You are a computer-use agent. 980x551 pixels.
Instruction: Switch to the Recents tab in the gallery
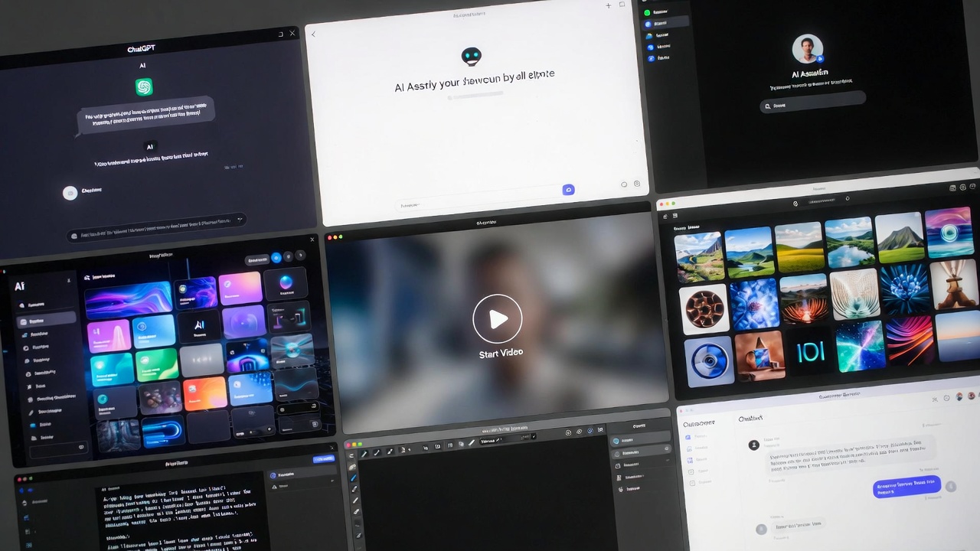tap(680, 227)
